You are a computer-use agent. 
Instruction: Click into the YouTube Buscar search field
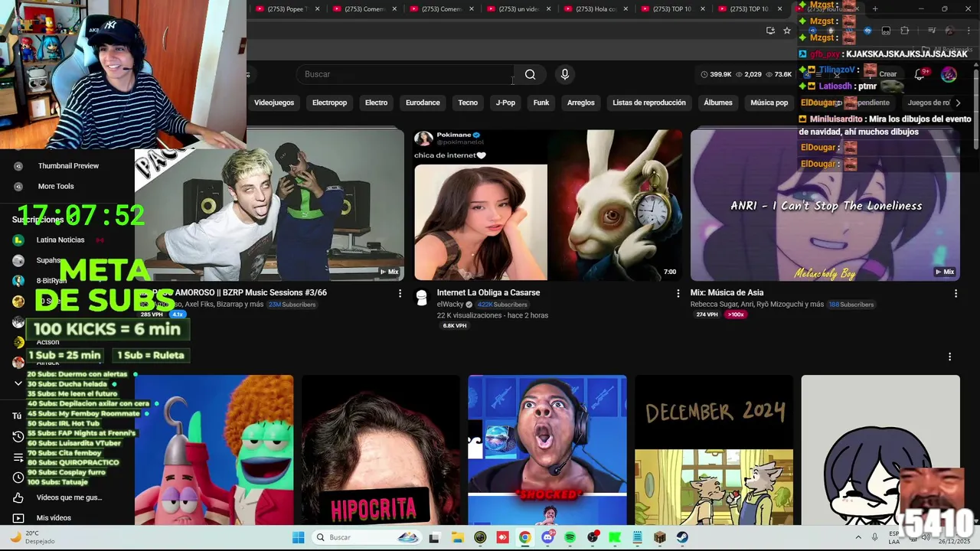(406, 74)
